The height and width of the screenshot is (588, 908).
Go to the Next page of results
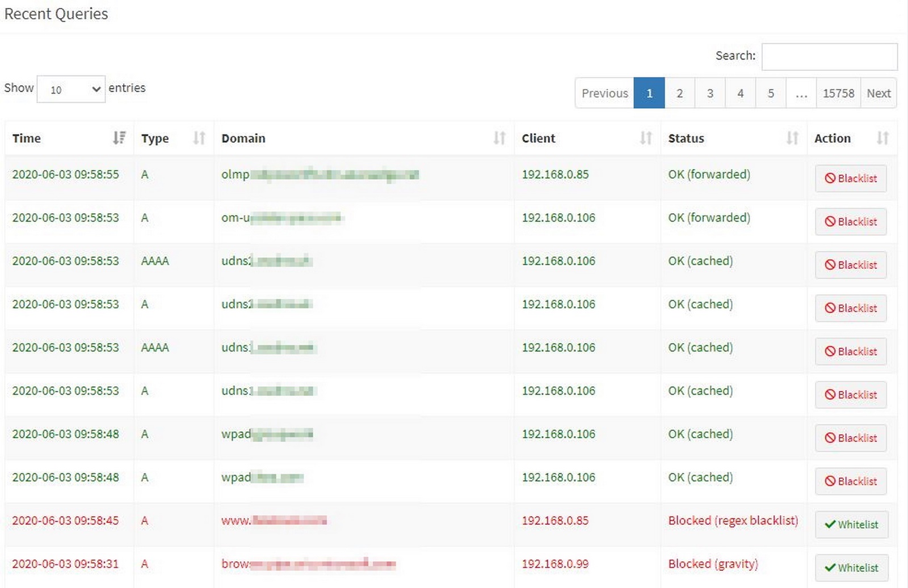click(878, 93)
